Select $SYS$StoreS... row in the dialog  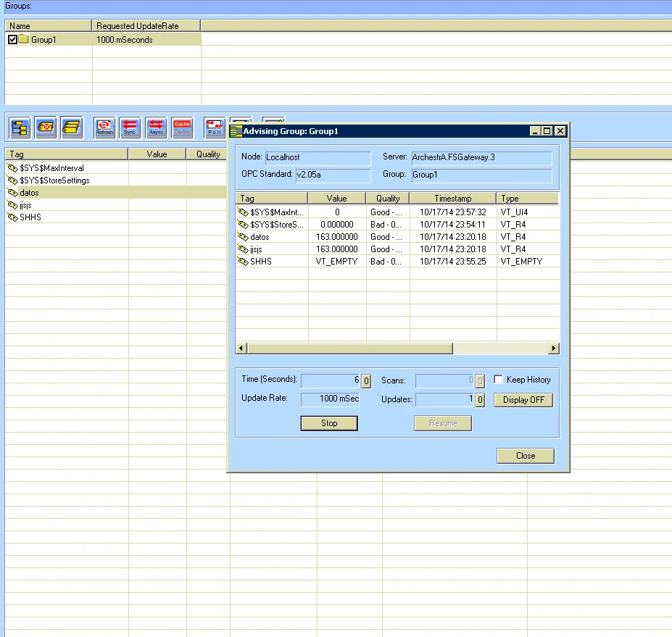pyautogui.click(x=397, y=225)
